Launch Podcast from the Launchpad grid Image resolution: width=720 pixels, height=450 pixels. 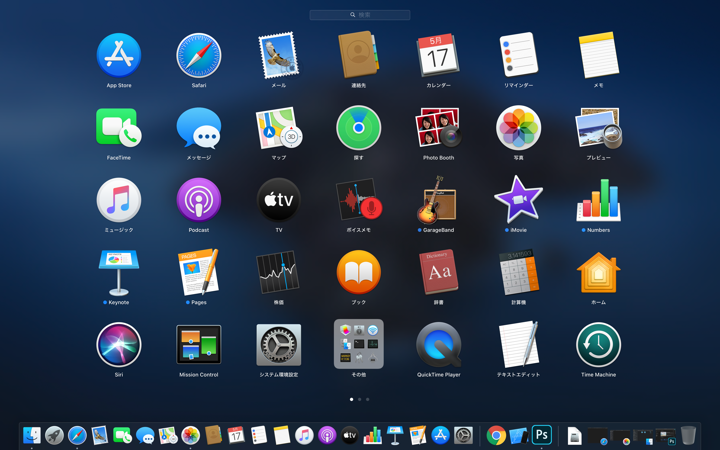[199, 200]
